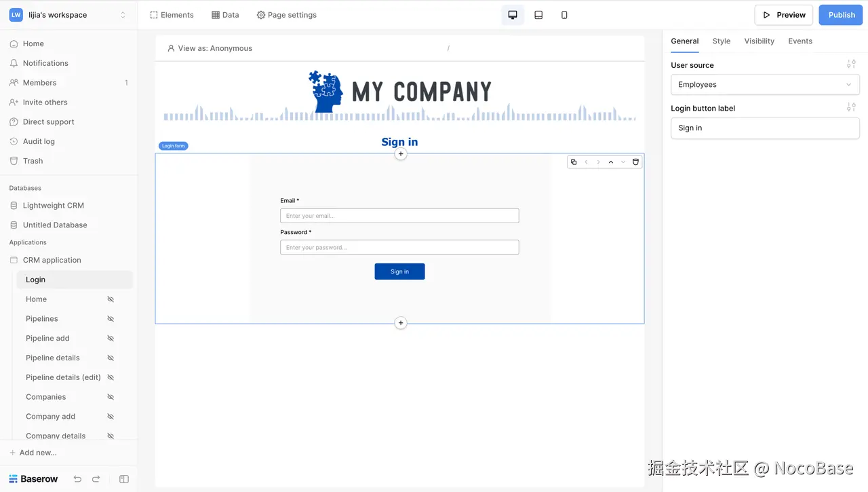The height and width of the screenshot is (492, 868).
Task: Toggle visibility icon for Home page
Action: [111, 299]
